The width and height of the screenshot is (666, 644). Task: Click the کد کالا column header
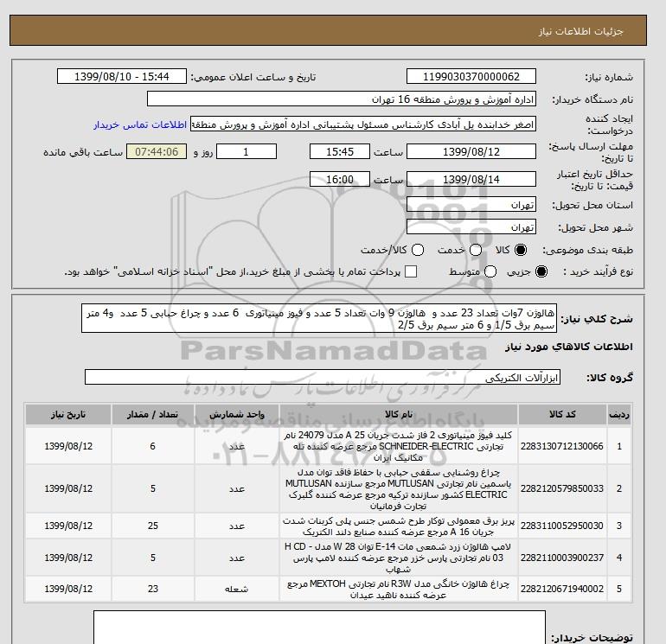(x=562, y=414)
